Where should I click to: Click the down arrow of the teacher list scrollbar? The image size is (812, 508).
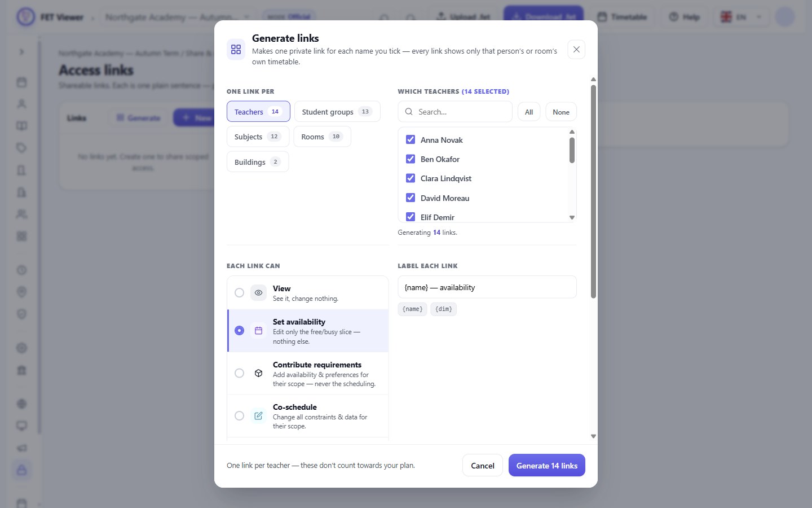[572, 217]
